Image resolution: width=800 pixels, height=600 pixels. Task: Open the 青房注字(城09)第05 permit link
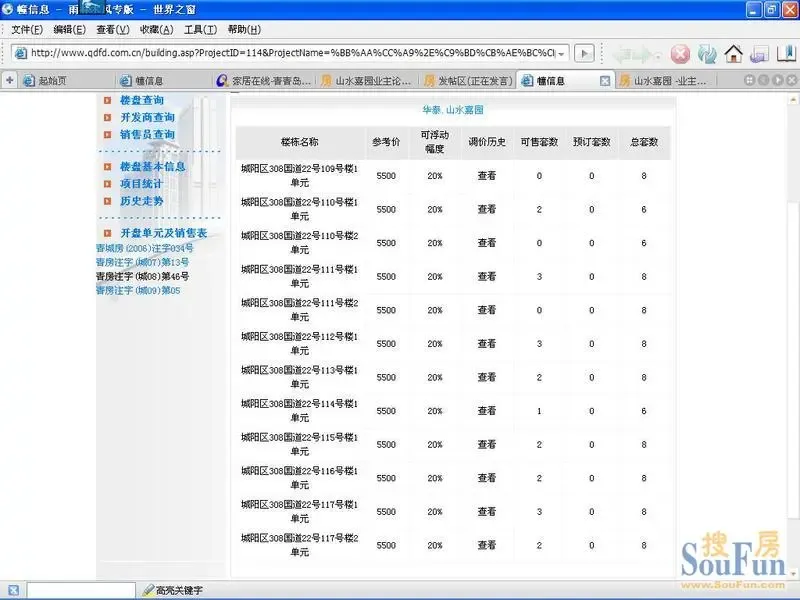(138, 290)
